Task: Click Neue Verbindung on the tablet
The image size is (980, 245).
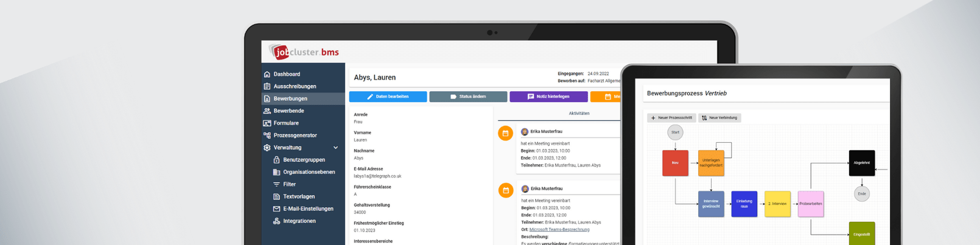Action: point(719,118)
